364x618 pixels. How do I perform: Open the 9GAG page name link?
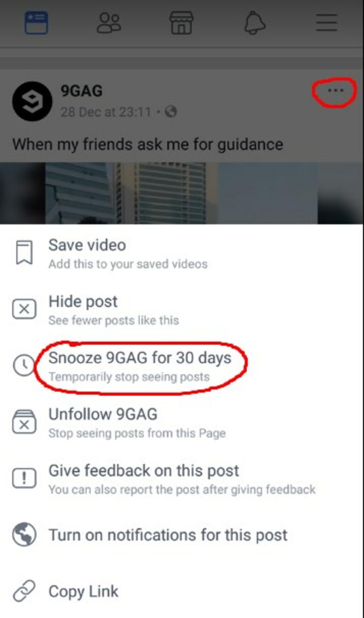[81, 91]
